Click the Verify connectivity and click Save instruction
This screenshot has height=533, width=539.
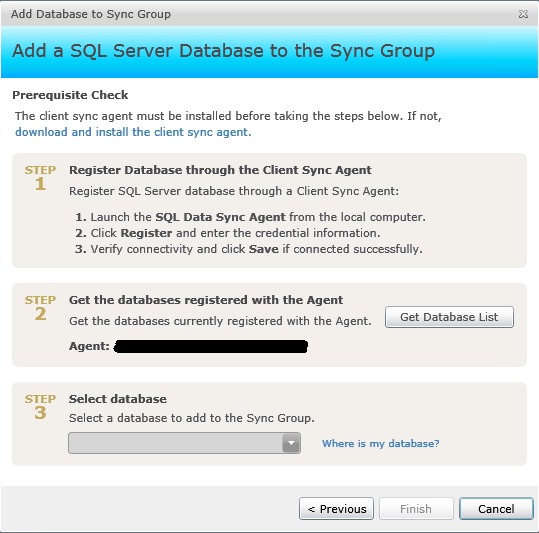pyautogui.click(x=249, y=249)
